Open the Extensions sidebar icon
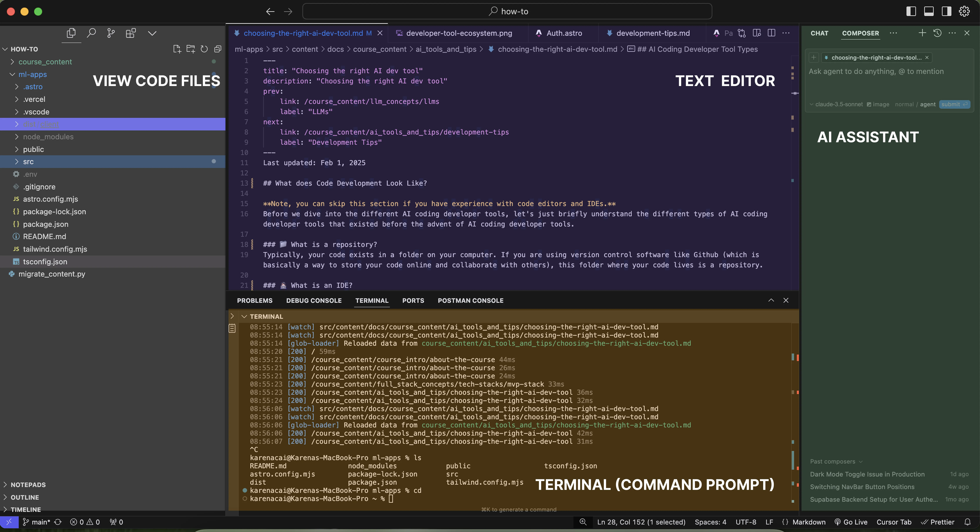This screenshot has height=532, width=980. click(130, 33)
